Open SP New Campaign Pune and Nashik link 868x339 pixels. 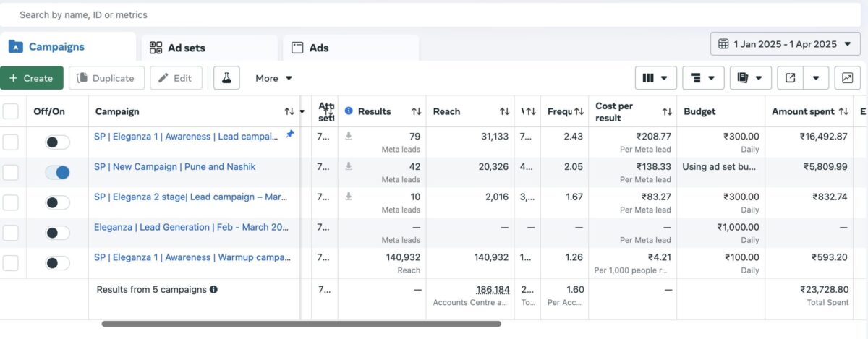click(174, 166)
